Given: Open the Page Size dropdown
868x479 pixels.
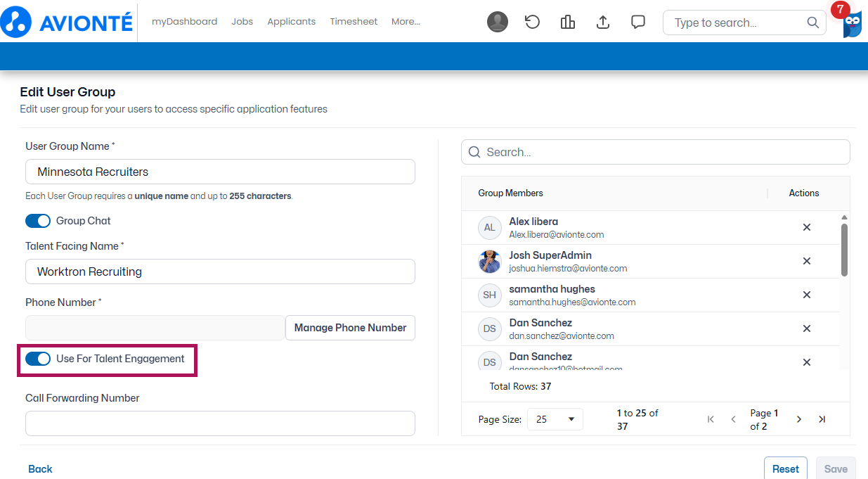Looking at the screenshot, I should [555, 419].
